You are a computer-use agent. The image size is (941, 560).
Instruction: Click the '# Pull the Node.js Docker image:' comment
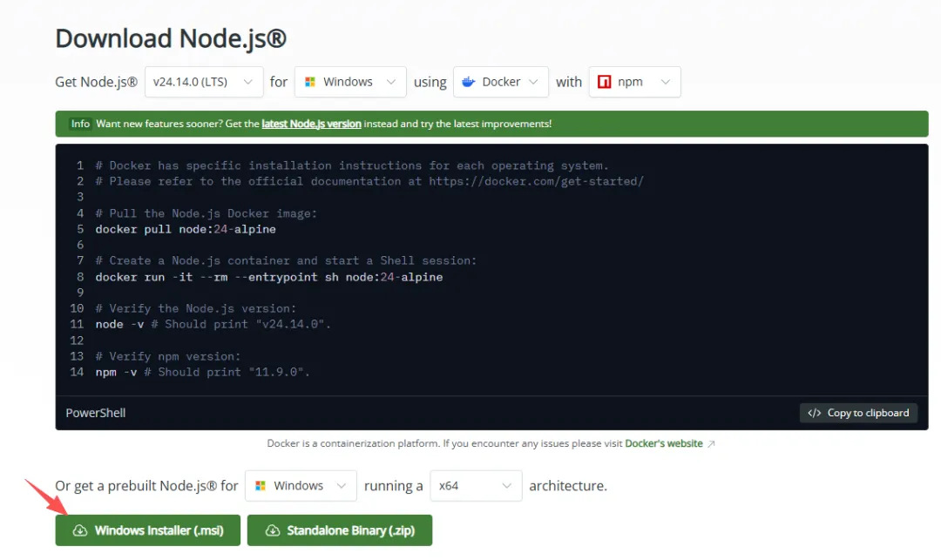click(x=206, y=213)
